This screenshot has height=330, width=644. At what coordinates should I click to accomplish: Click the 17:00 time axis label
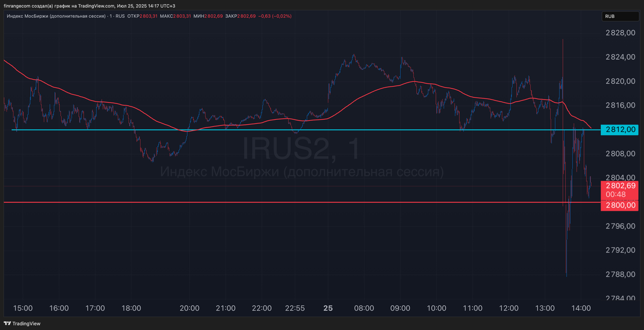coord(95,309)
